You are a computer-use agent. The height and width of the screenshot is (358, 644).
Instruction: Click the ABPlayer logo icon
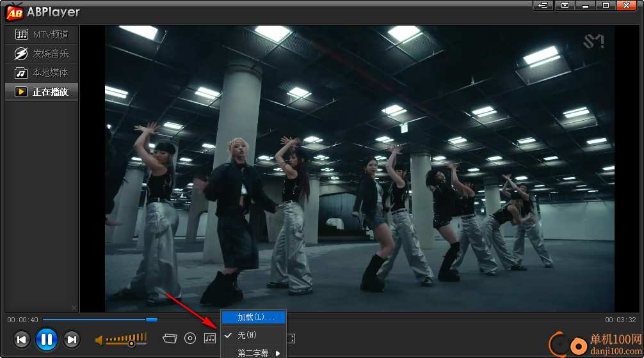(14, 12)
